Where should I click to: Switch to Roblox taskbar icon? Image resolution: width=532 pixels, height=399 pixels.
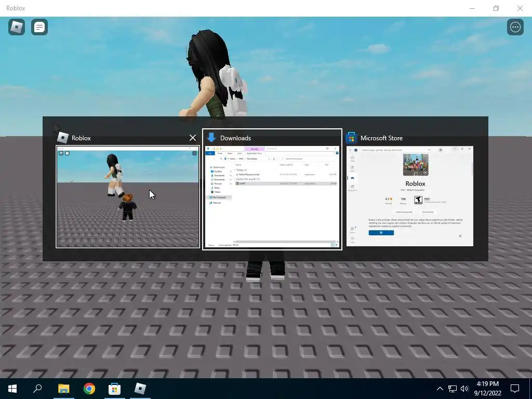[x=140, y=389]
